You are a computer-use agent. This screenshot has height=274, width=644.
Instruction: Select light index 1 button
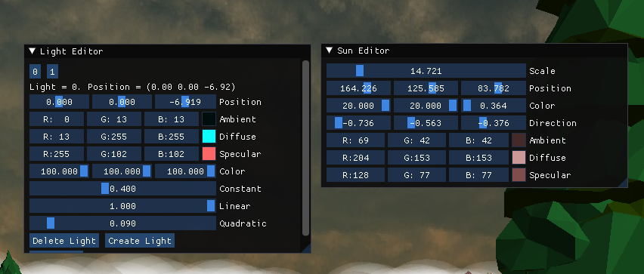(x=52, y=72)
